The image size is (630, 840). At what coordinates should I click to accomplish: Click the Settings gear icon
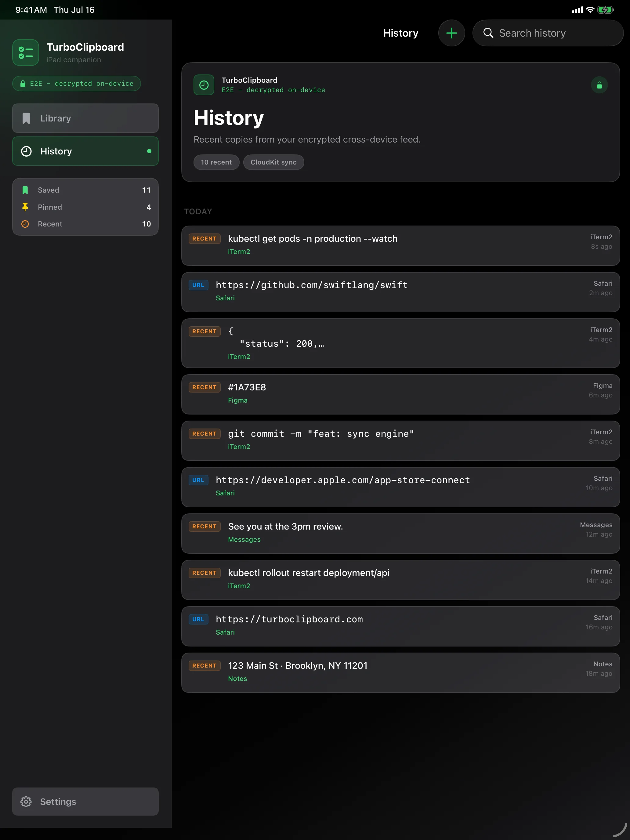[26, 801]
